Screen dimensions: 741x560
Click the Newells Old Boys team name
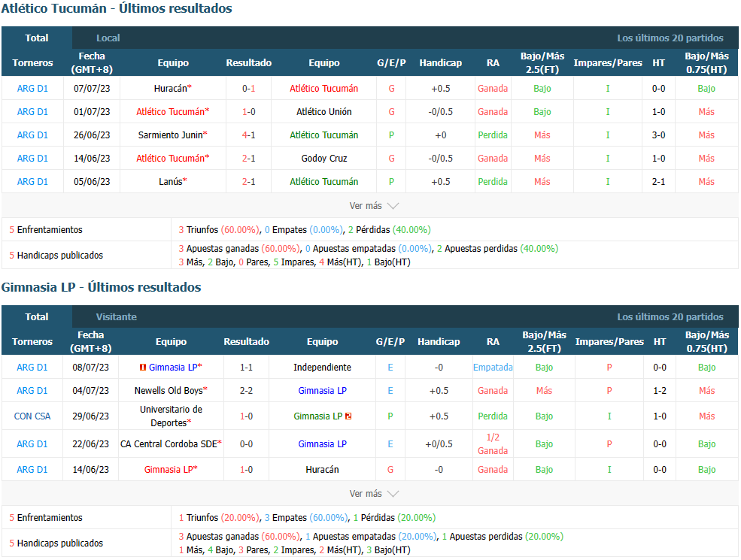click(169, 391)
